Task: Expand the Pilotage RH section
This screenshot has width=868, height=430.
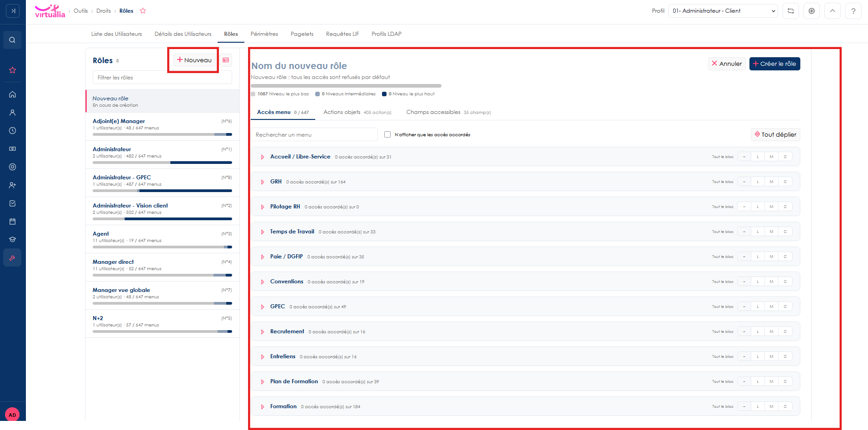Action: (x=263, y=207)
